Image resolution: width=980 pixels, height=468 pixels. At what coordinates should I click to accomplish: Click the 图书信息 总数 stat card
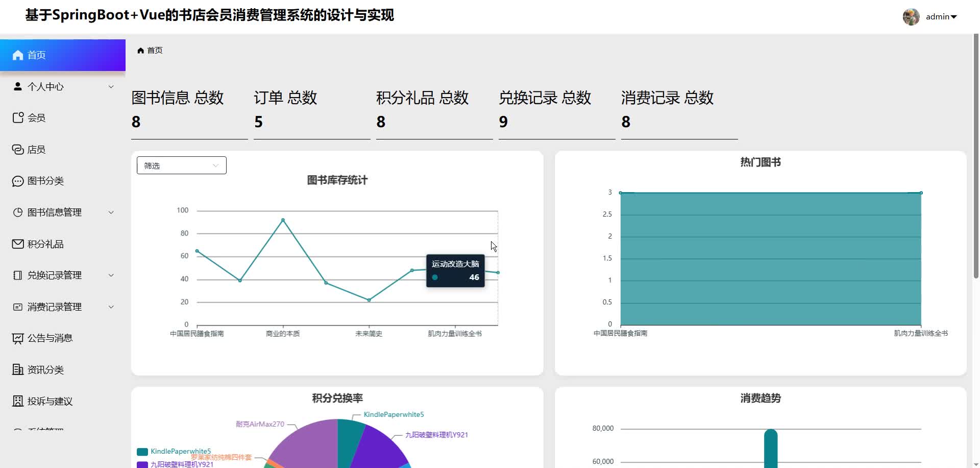point(189,113)
